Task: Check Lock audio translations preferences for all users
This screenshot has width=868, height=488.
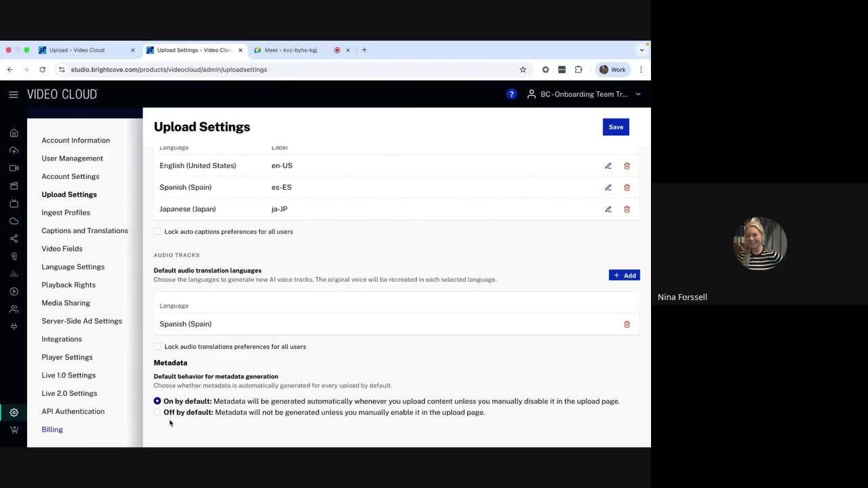Action: click(x=157, y=347)
